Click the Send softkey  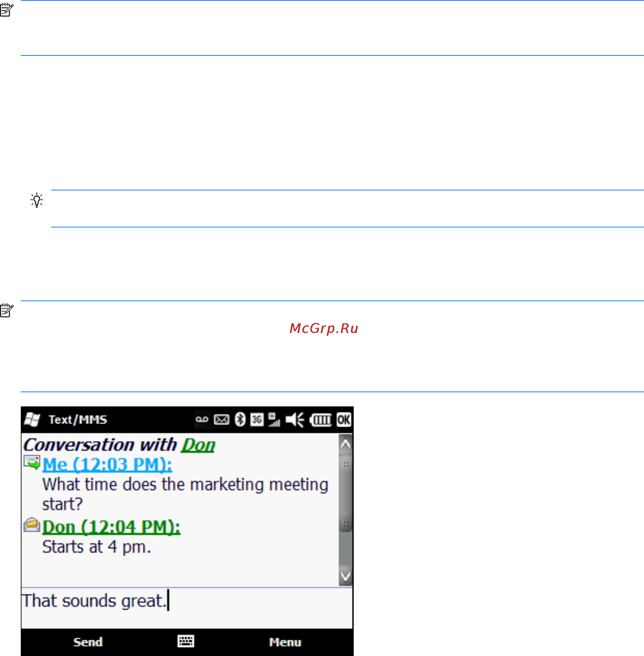point(88,642)
